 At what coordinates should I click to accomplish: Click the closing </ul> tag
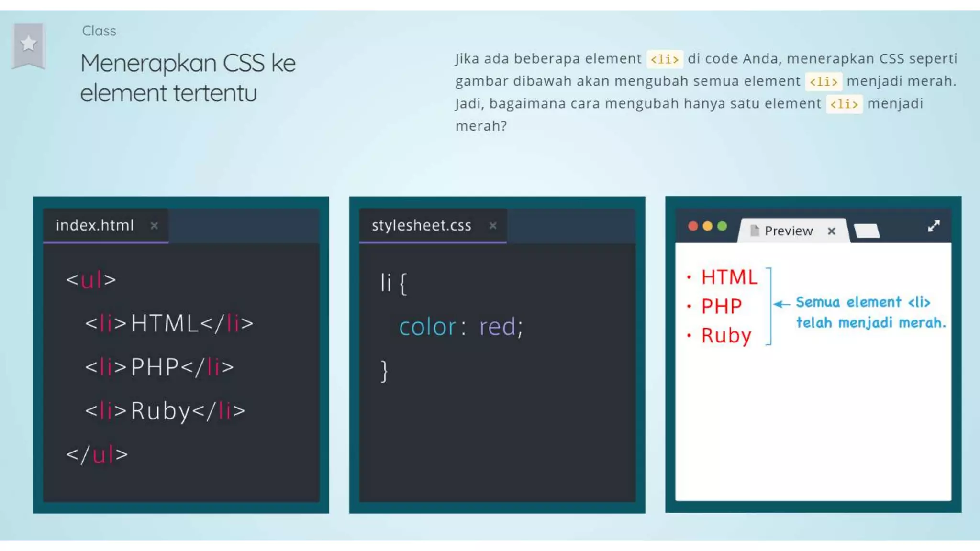[97, 454]
